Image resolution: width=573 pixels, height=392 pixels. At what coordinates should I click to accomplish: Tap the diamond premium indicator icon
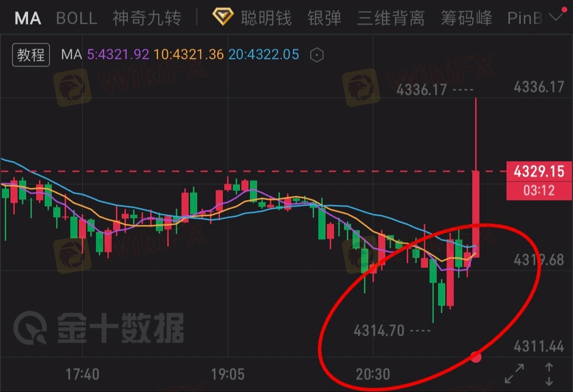pyautogui.click(x=222, y=18)
